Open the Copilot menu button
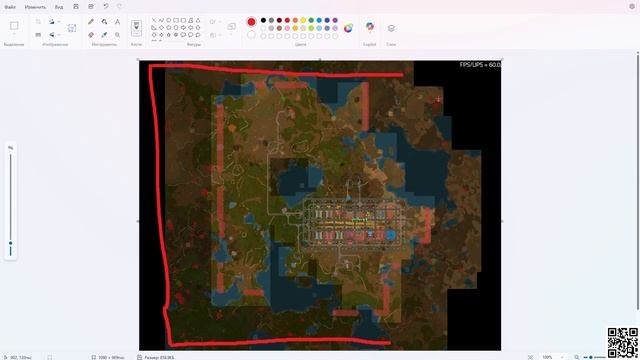640x360 pixels. click(x=370, y=27)
